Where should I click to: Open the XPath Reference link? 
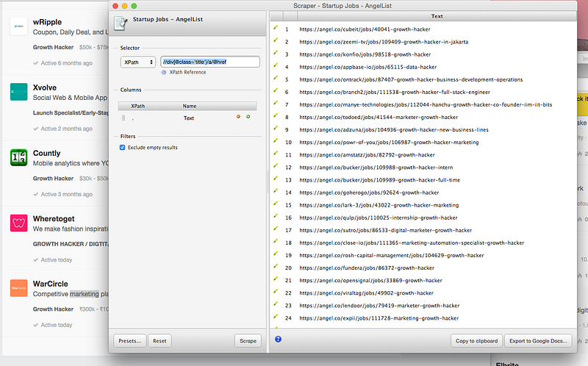(187, 72)
